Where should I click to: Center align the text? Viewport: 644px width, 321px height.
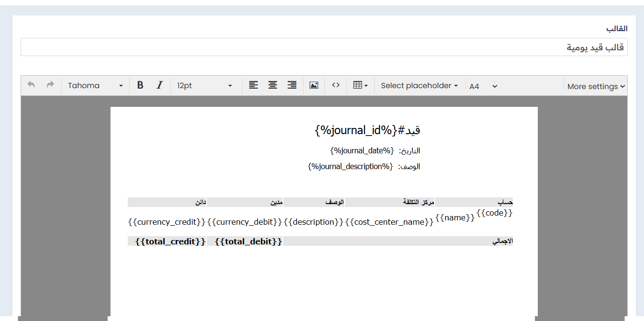coord(273,85)
